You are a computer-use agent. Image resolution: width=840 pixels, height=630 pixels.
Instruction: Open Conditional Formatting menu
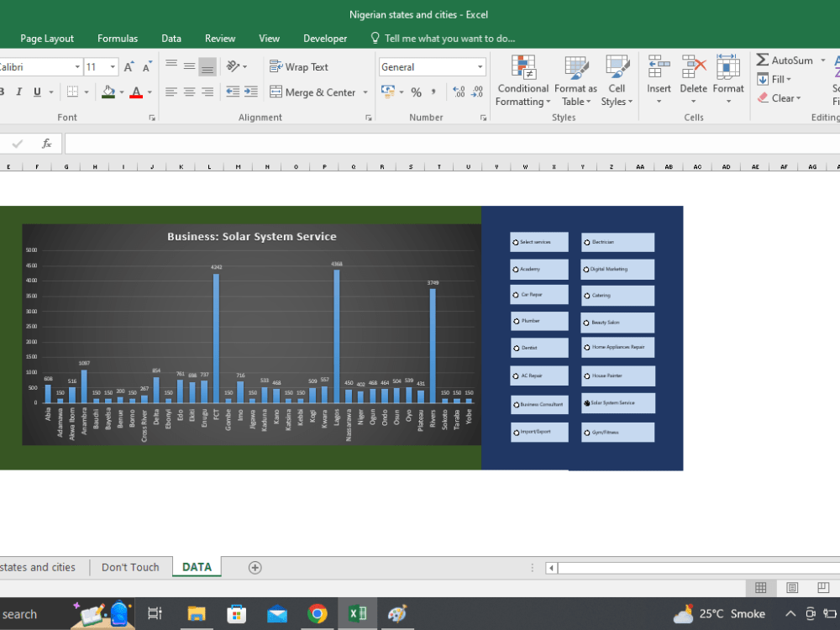coord(522,81)
